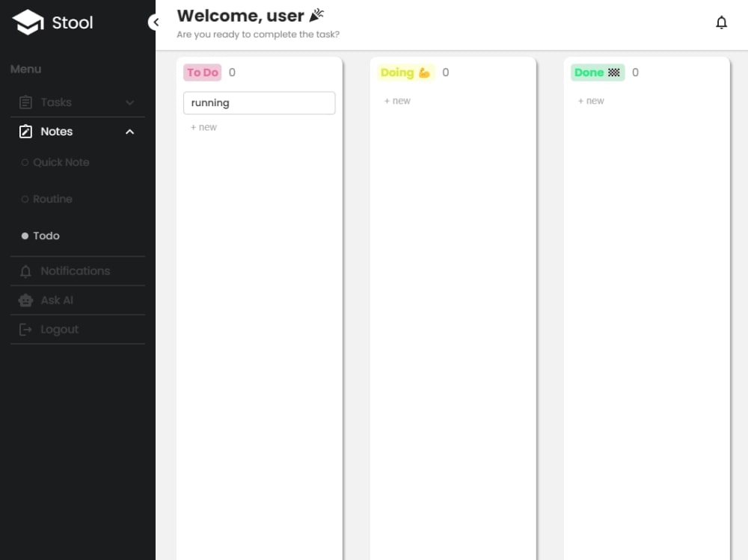
Task: Select the Notes menu item
Action: pyautogui.click(x=77, y=131)
